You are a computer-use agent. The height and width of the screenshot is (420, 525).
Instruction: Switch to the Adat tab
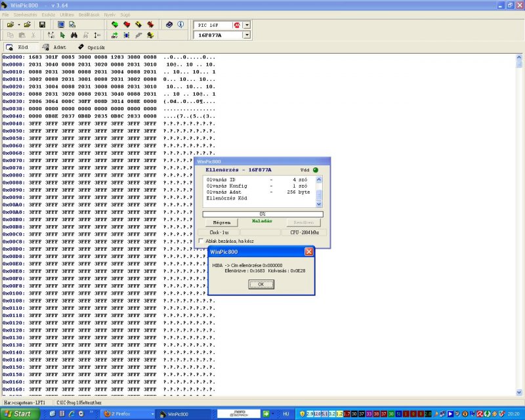click(x=55, y=47)
